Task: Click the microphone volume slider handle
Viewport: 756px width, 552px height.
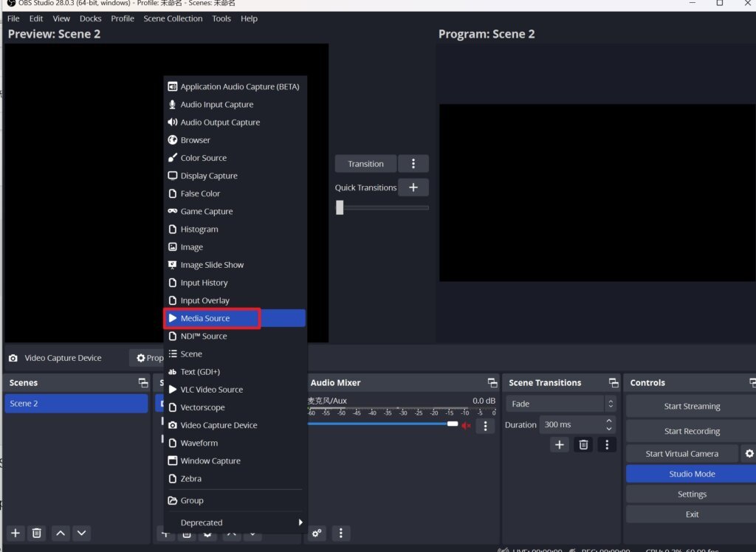Action: tap(452, 424)
